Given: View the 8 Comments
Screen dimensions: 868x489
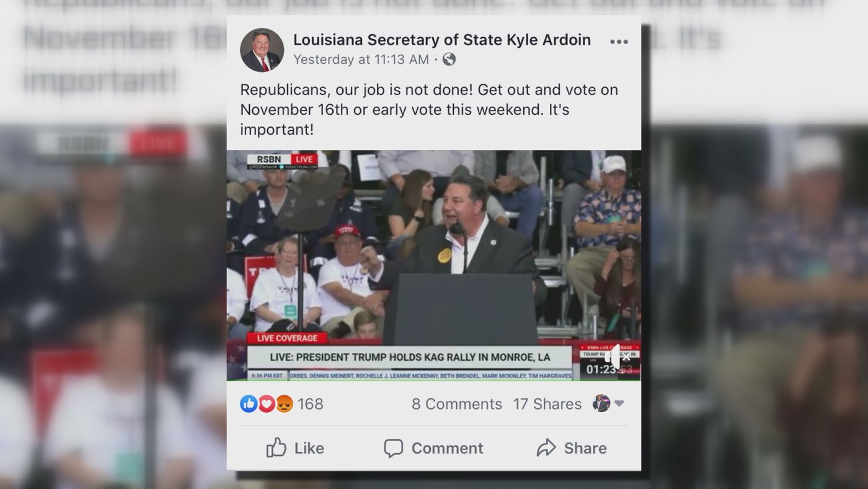Looking at the screenshot, I should (457, 404).
